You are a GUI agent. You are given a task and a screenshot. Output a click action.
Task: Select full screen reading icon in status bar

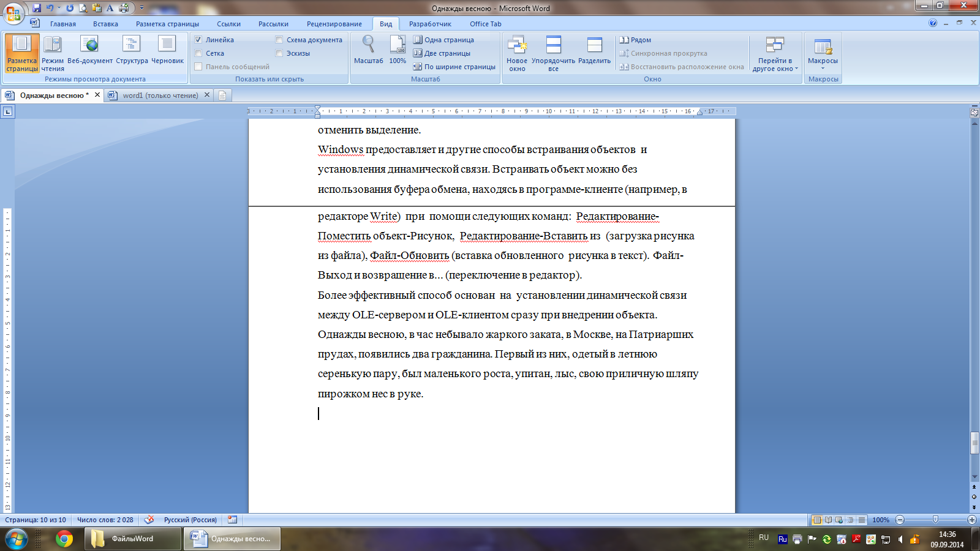click(828, 520)
